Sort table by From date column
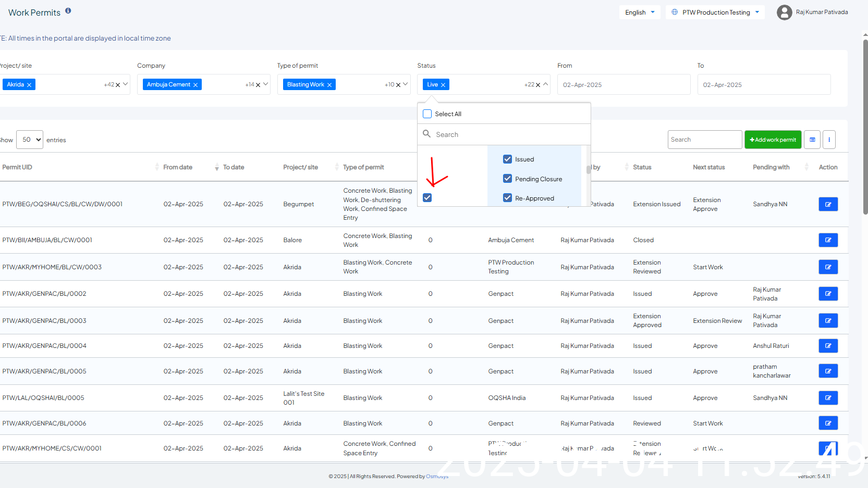 [177, 167]
